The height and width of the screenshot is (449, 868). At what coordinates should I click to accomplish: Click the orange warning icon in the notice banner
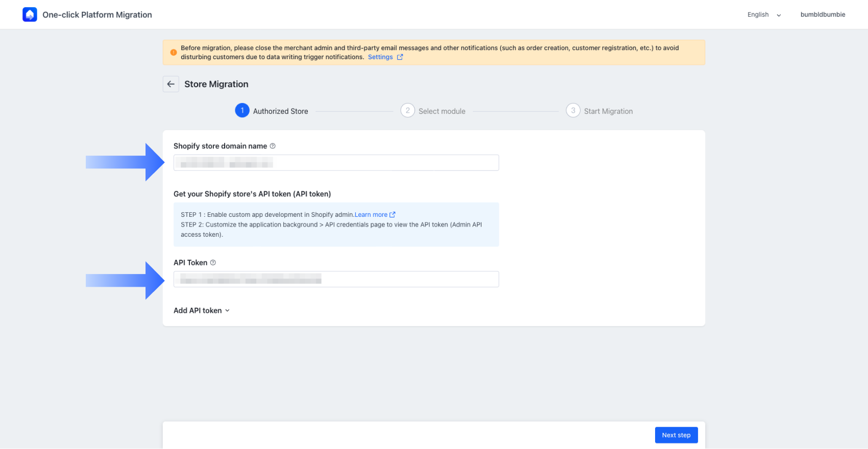pyautogui.click(x=174, y=52)
